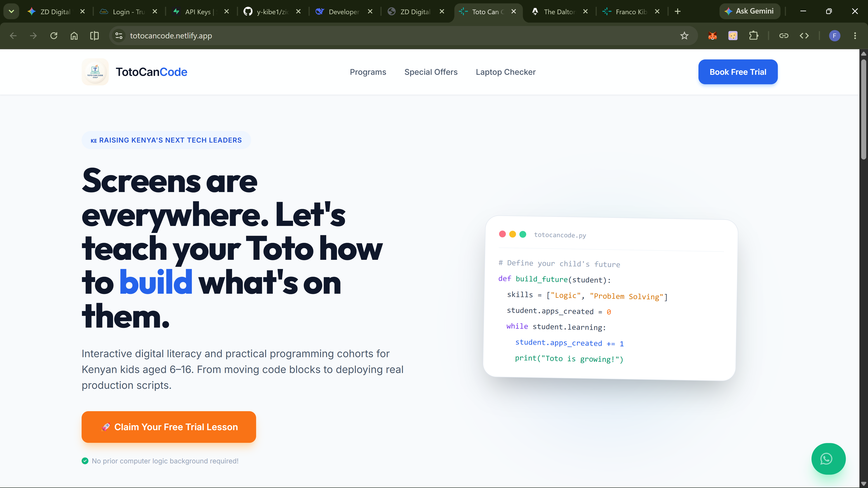Screen dimensions: 868x488
Task: Open the browser three-dot menu
Action: pyautogui.click(x=855, y=36)
